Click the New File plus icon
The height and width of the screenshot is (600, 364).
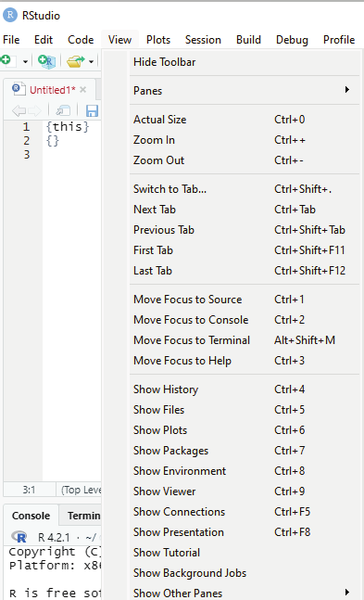click(8, 61)
